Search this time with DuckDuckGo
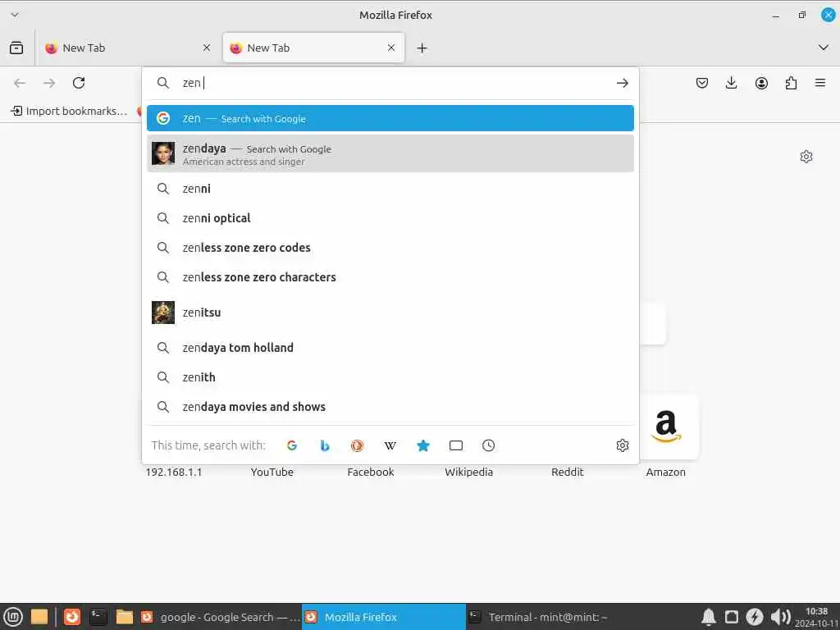The height and width of the screenshot is (630, 840). 358,445
